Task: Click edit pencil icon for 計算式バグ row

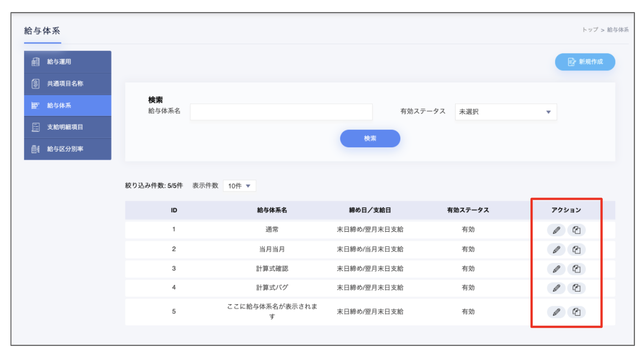Action: [556, 288]
